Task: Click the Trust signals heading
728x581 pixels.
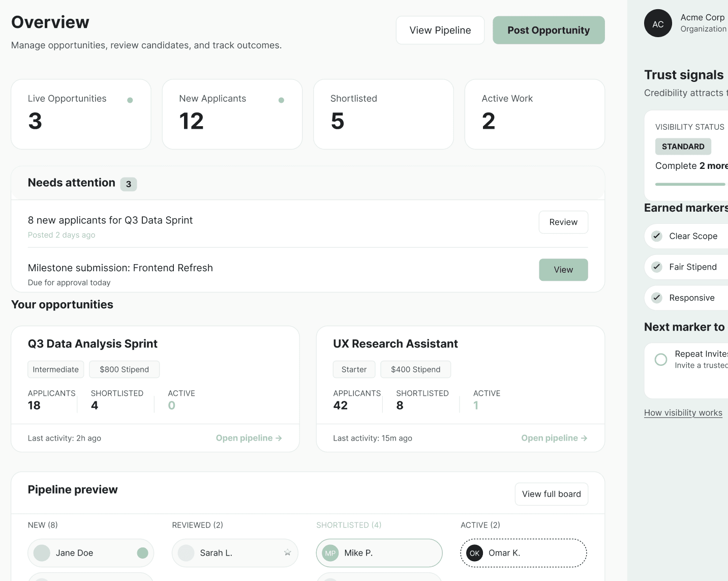Action: [684, 75]
